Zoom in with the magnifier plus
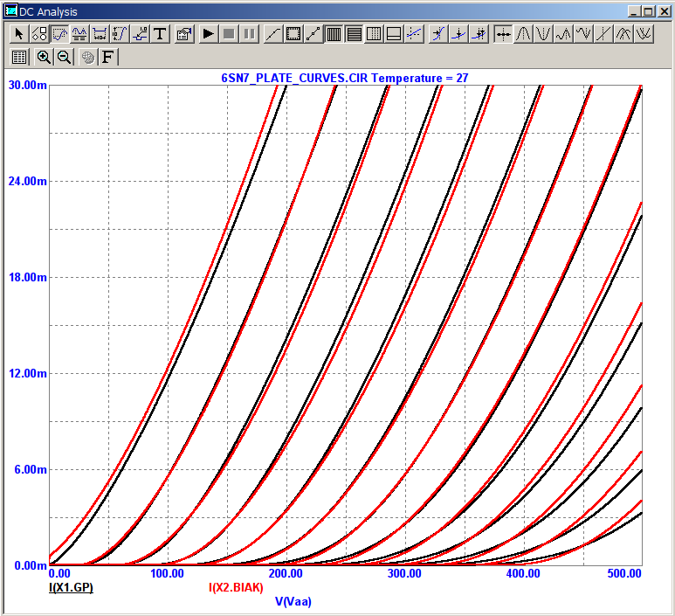This screenshot has width=675, height=616. (44, 57)
